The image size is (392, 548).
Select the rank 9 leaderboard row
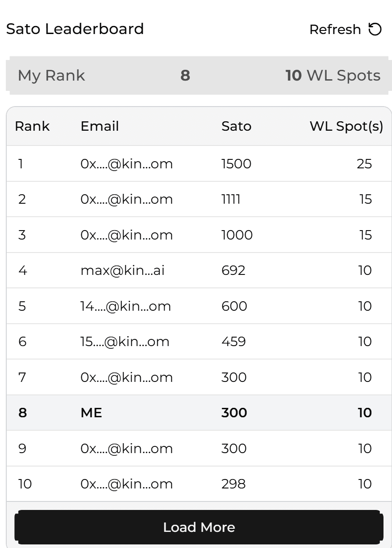(x=199, y=448)
